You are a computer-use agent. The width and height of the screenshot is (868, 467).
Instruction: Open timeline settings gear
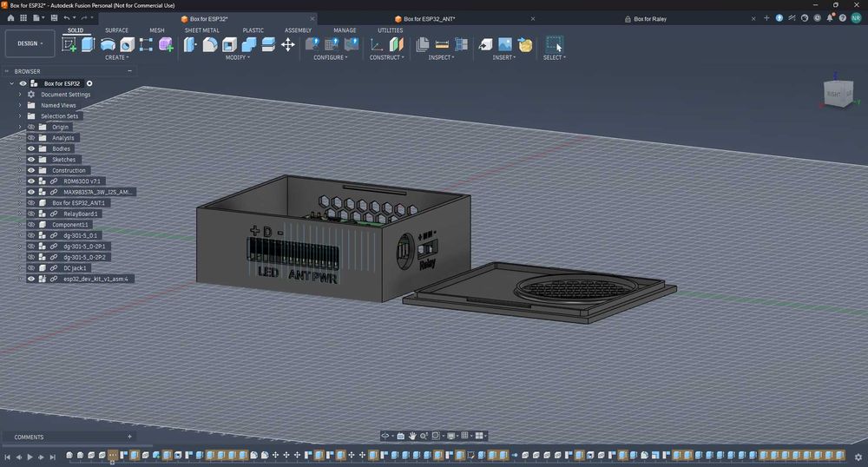pyautogui.click(x=858, y=457)
